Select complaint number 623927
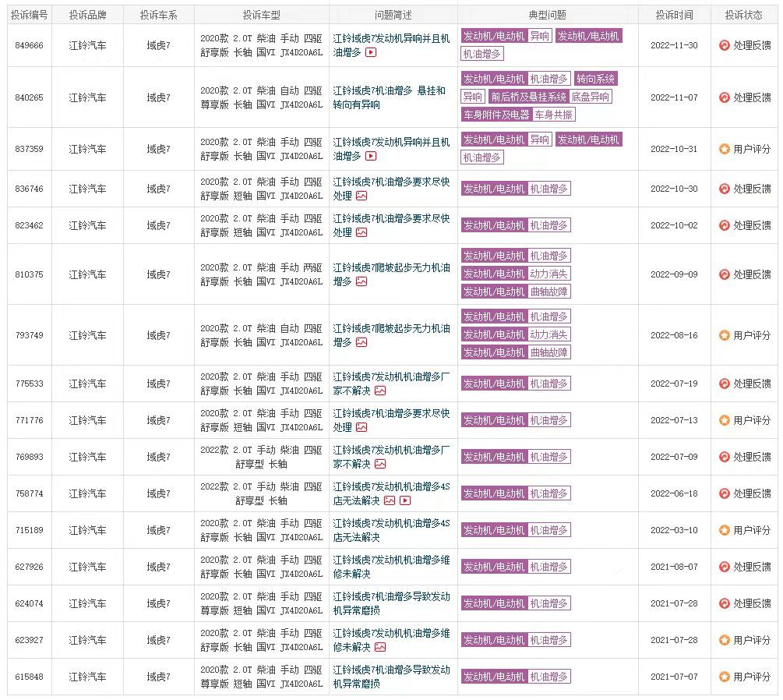Image resolution: width=783 pixels, height=700 pixels. (30, 640)
